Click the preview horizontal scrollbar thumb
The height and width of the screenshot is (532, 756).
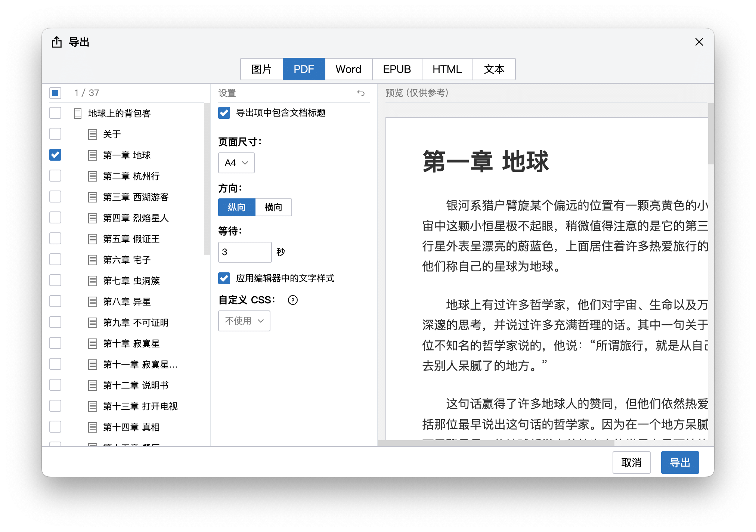tap(496, 443)
